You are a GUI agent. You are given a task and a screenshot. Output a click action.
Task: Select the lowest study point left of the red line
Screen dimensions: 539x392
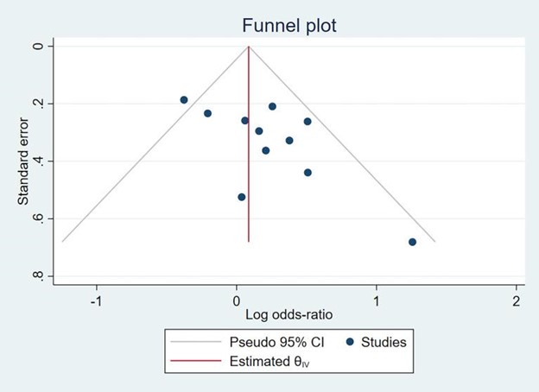[x=242, y=197]
